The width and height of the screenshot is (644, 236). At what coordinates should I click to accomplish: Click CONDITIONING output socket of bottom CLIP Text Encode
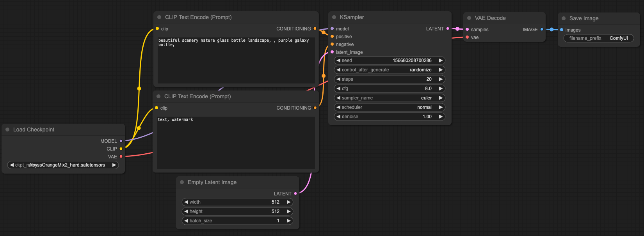(315, 108)
